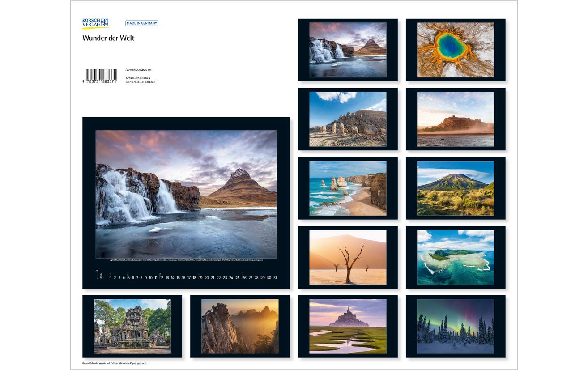The height and width of the screenshot is (370, 588).
Task: Click the Format 55 x 45,5 cm text
Action: pyautogui.click(x=138, y=70)
